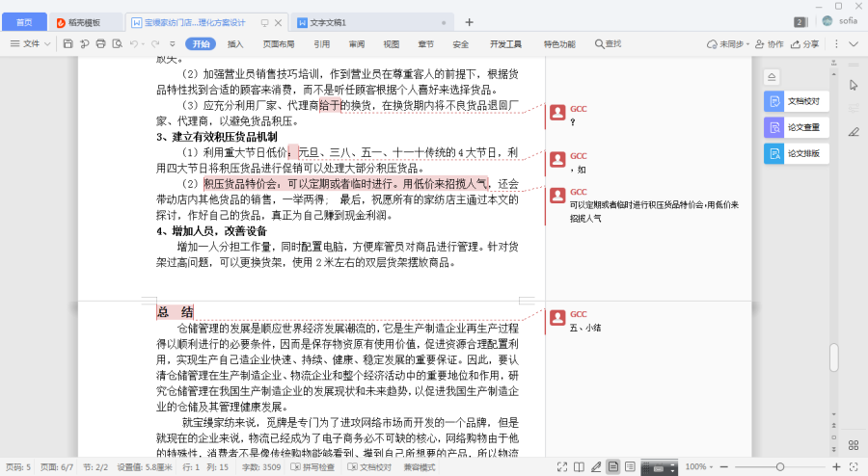Image resolution: width=868 pixels, height=476 pixels.
Task: Click the window count badge showing 2
Action: pyautogui.click(x=800, y=22)
